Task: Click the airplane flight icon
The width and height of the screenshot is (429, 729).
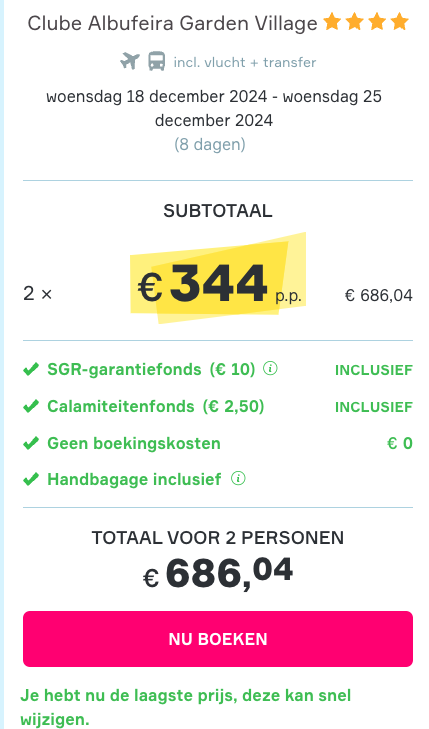Action: 130,61
